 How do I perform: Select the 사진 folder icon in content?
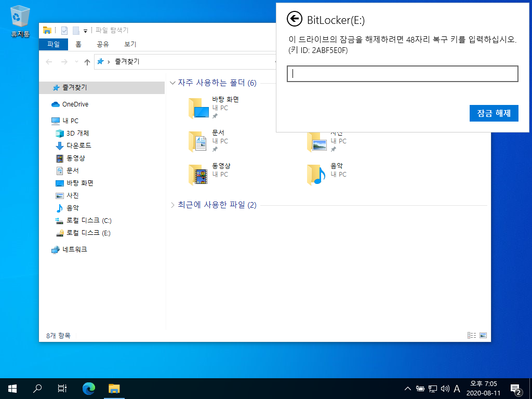coord(317,143)
